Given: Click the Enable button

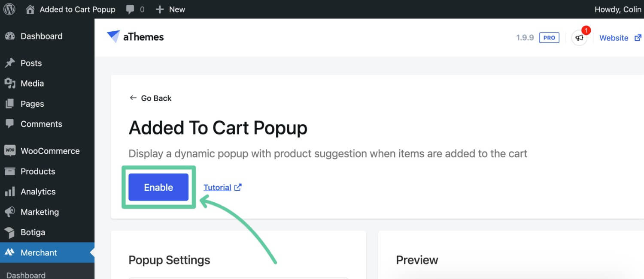Looking at the screenshot, I should 158,187.
